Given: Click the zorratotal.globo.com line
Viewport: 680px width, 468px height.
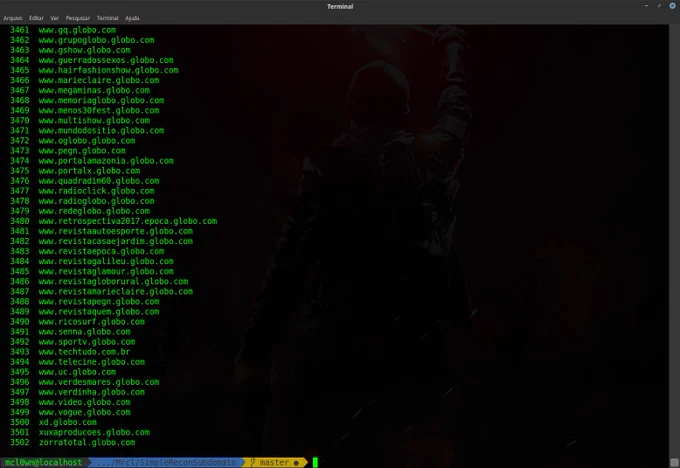Looking at the screenshot, I should point(87,442).
